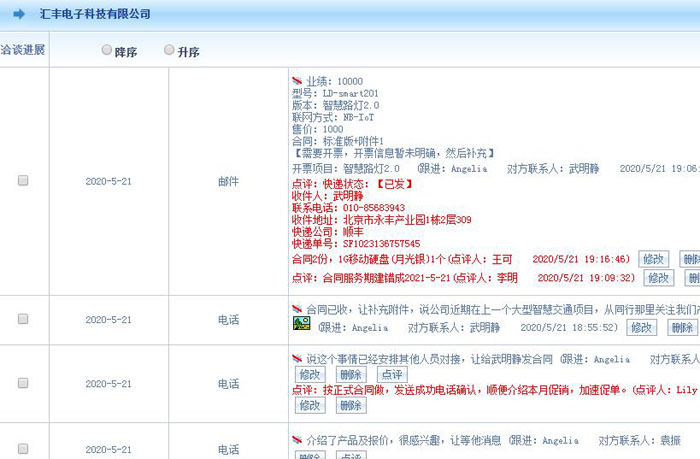Click the 洽谈进展 column header

pyautogui.click(x=22, y=51)
